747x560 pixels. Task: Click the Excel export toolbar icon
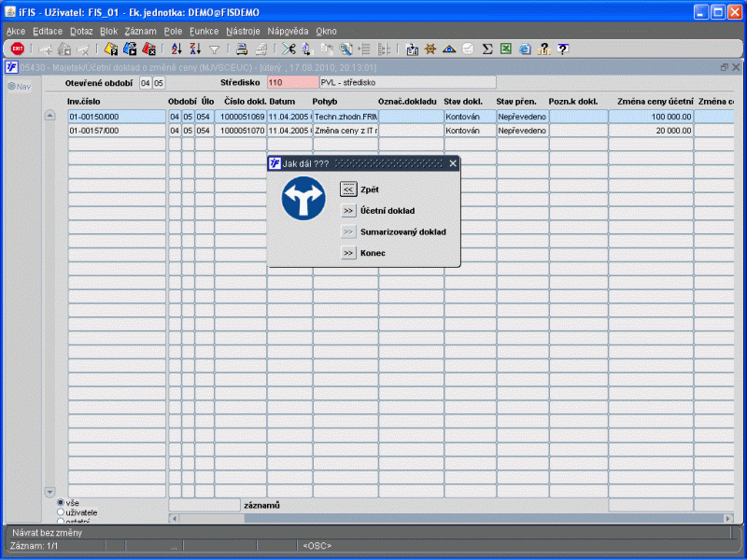(x=505, y=49)
